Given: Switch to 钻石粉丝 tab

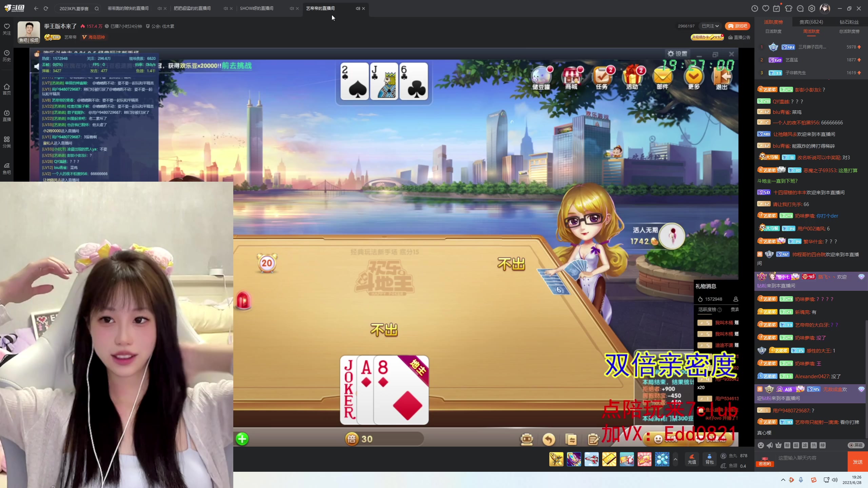Looking at the screenshot, I should [849, 22].
